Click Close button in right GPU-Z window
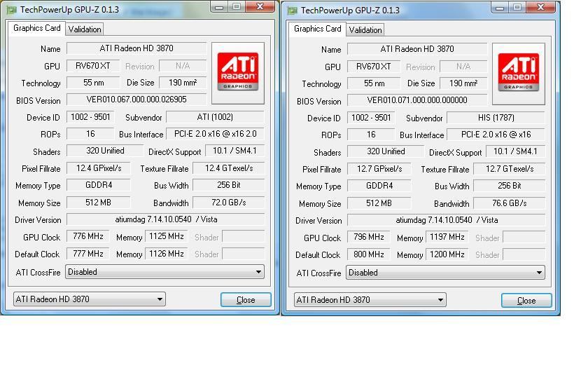The height and width of the screenshot is (368, 588). coord(526,301)
